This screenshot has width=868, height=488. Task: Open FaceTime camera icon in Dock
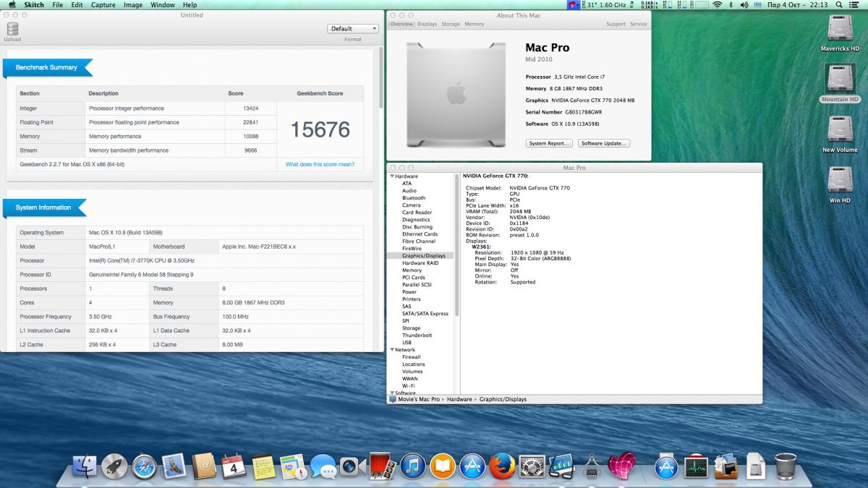point(353,466)
